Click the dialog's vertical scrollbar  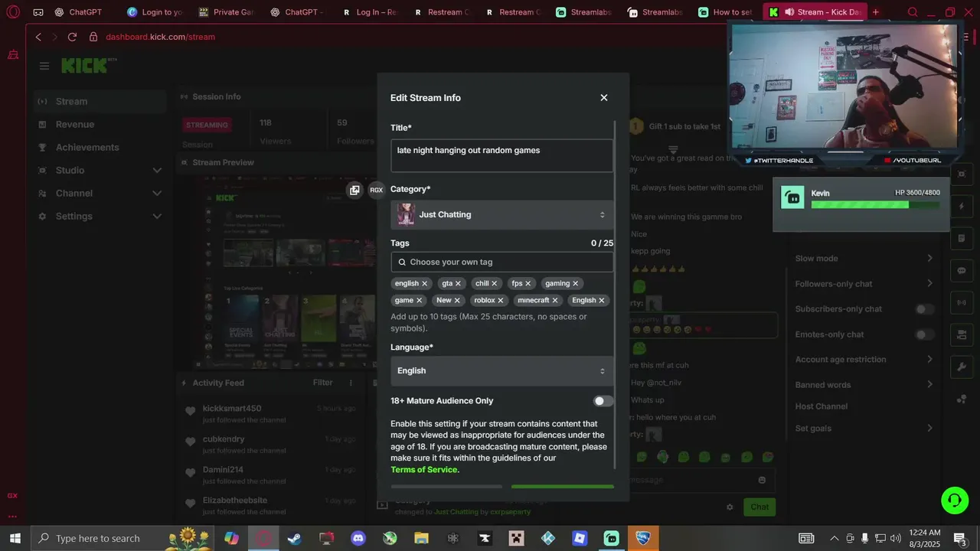click(x=615, y=295)
